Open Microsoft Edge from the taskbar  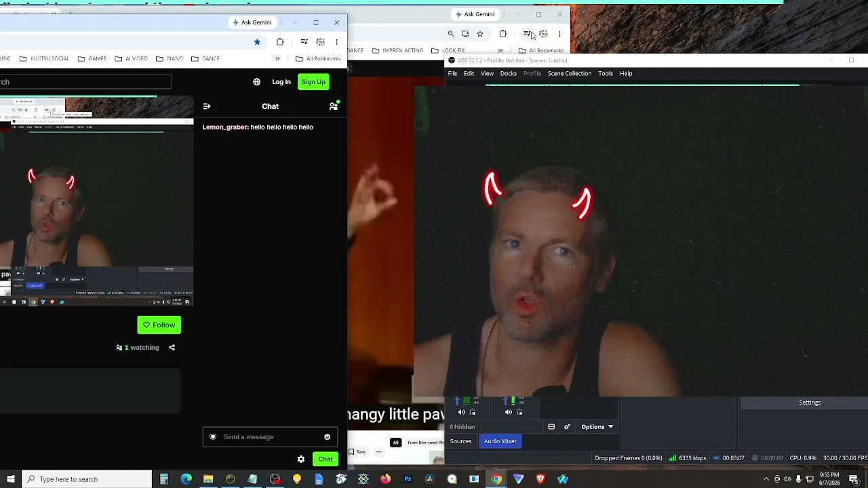(x=186, y=479)
